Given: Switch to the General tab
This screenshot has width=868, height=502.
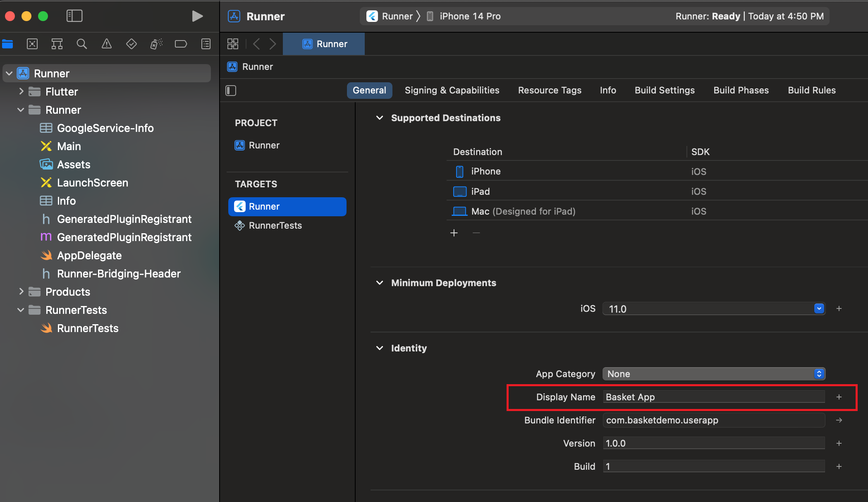Looking at the screenshot, I should pos(369,90).
